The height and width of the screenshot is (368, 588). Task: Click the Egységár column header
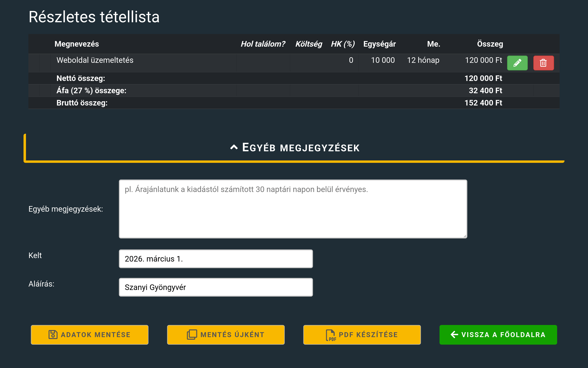click(x=380, y=44)
